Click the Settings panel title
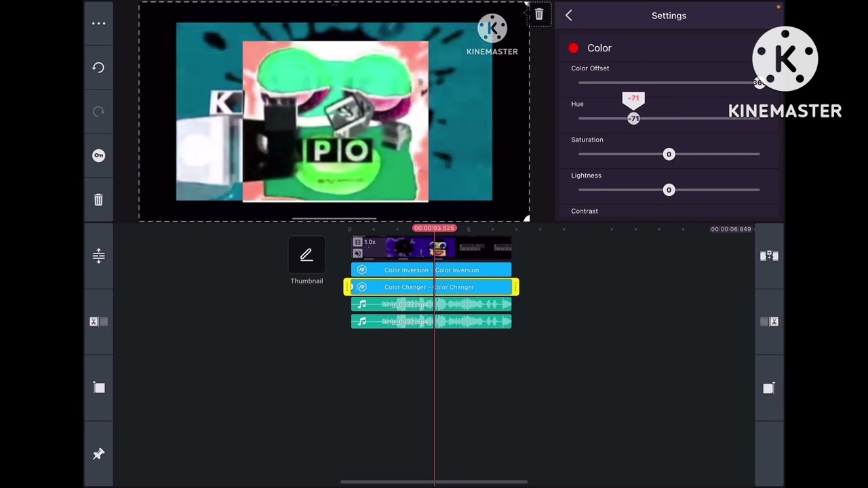Viewport: 868px width, 488px height. point(669,16)
